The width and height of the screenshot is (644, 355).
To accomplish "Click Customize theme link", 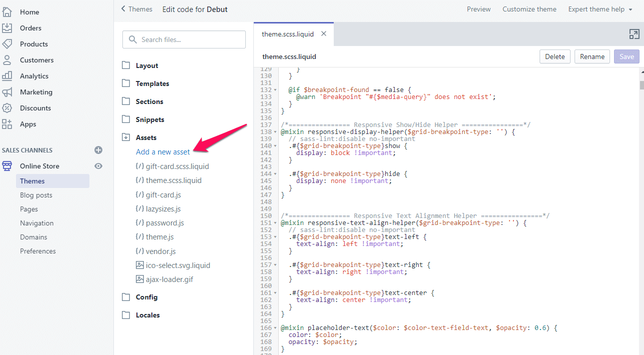I will (x=530, y=9).
